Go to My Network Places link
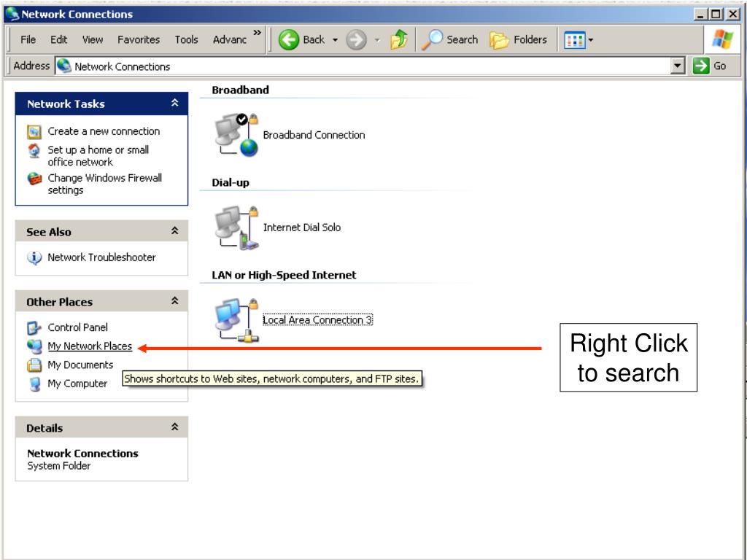 [90, 346]
